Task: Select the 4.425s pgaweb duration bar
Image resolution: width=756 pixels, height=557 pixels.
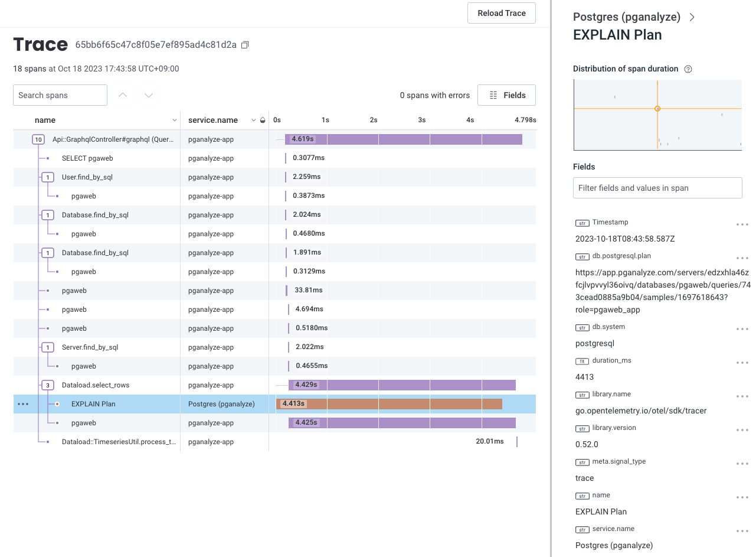Action: (402, 423)
